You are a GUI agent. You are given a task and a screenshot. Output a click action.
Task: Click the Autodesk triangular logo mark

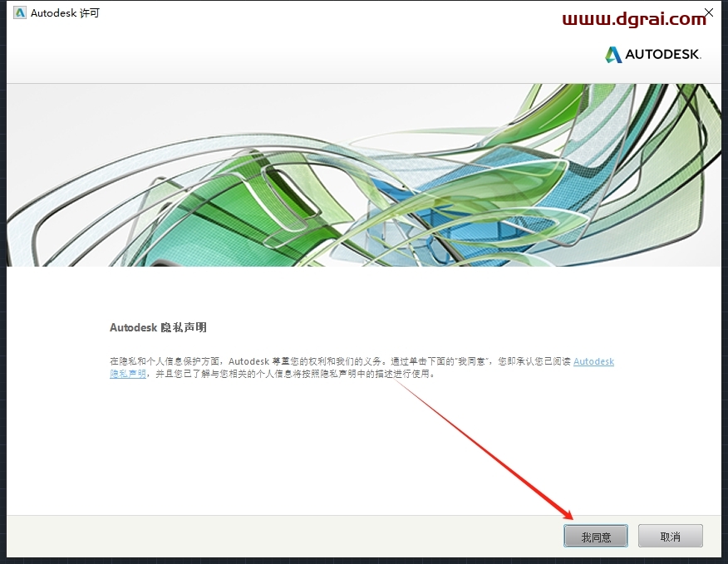pyautogui.click(x=613, y=55)
